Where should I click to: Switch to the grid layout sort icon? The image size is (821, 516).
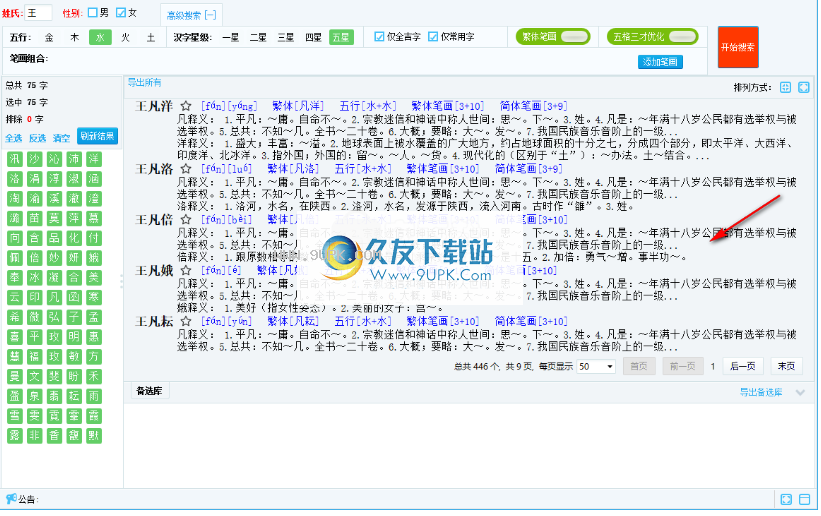click(785, 87)
